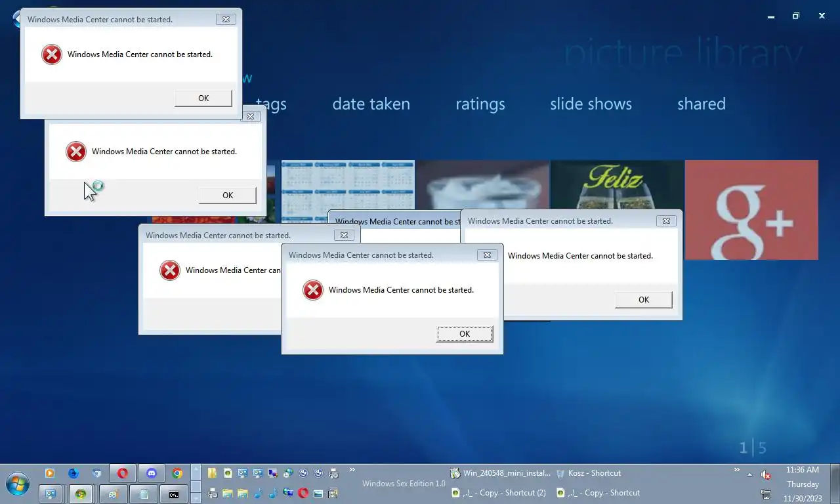Screen dimensions: 840x504
Task: Click the focused OK button in the frontmost dialog
Action: tap(465, 334)
